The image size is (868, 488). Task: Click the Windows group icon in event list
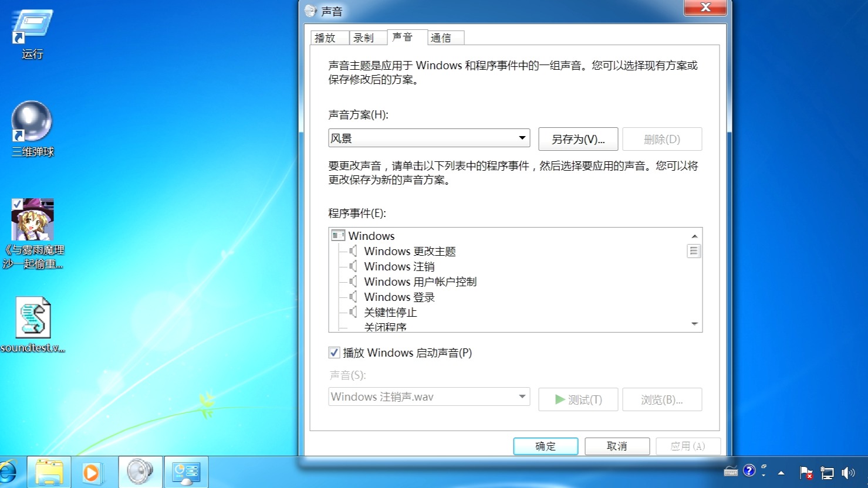coord(338,235)
